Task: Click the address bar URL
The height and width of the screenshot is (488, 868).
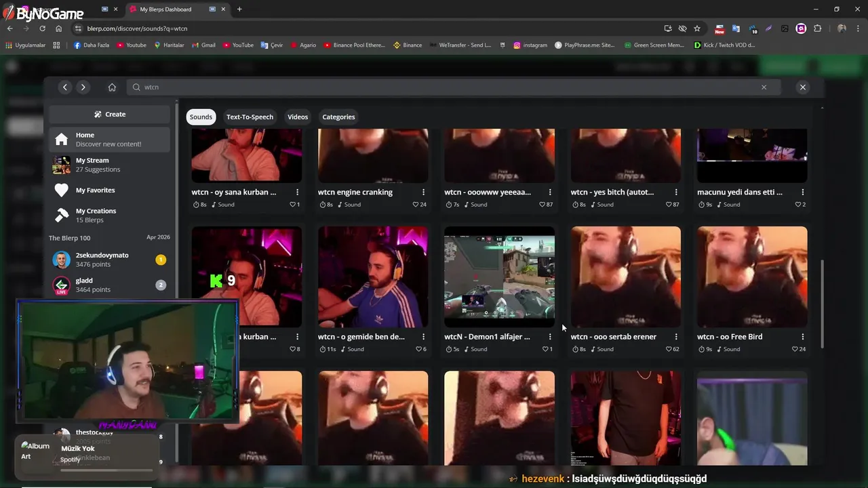Action: point(137,28)
